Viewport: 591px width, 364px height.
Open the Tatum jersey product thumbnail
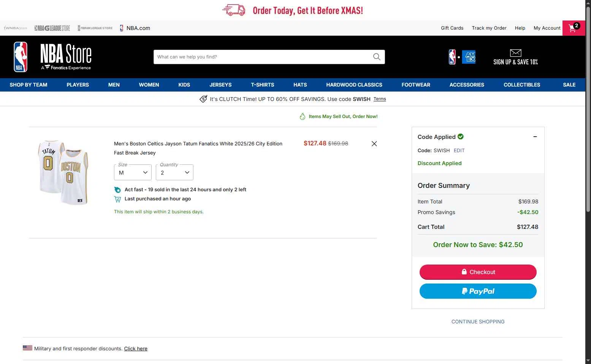pyautogui.click(x=63, y=173)
